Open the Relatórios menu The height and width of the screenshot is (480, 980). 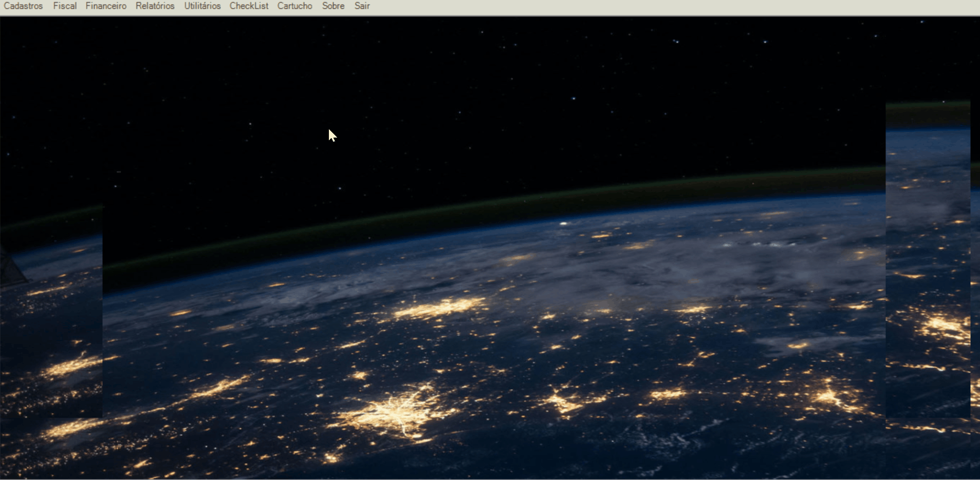pyautogui.click(x=155, y=6)
